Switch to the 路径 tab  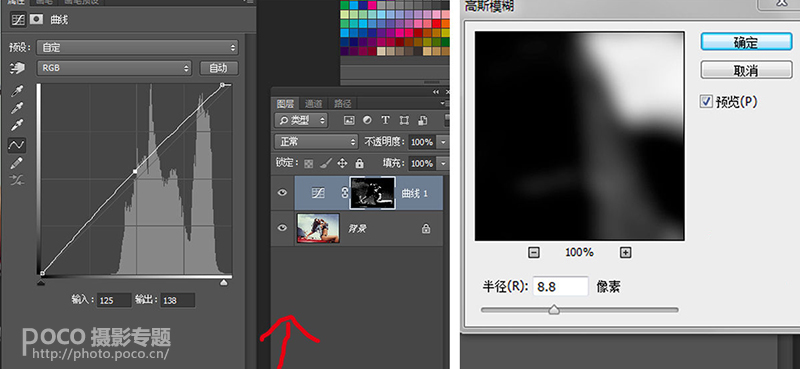[342, 104]
